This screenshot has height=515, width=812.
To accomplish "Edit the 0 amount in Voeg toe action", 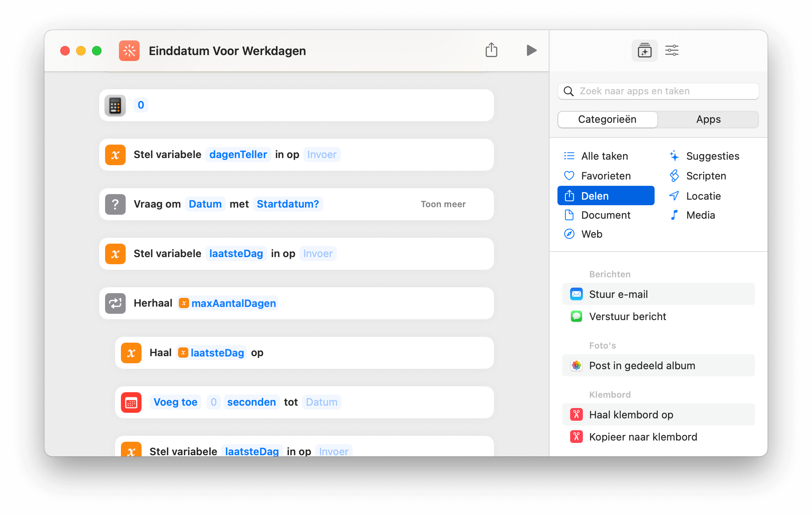I will (213, 402).
